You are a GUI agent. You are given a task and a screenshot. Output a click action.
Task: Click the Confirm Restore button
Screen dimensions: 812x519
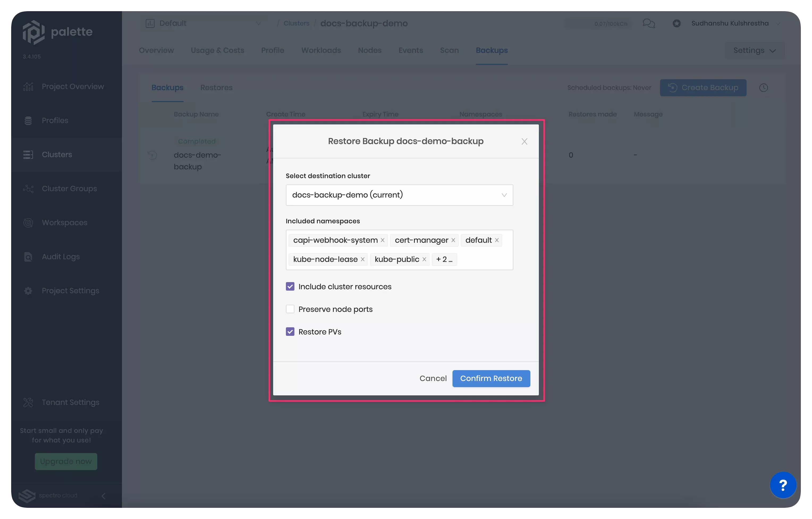(x=491, y=378)
